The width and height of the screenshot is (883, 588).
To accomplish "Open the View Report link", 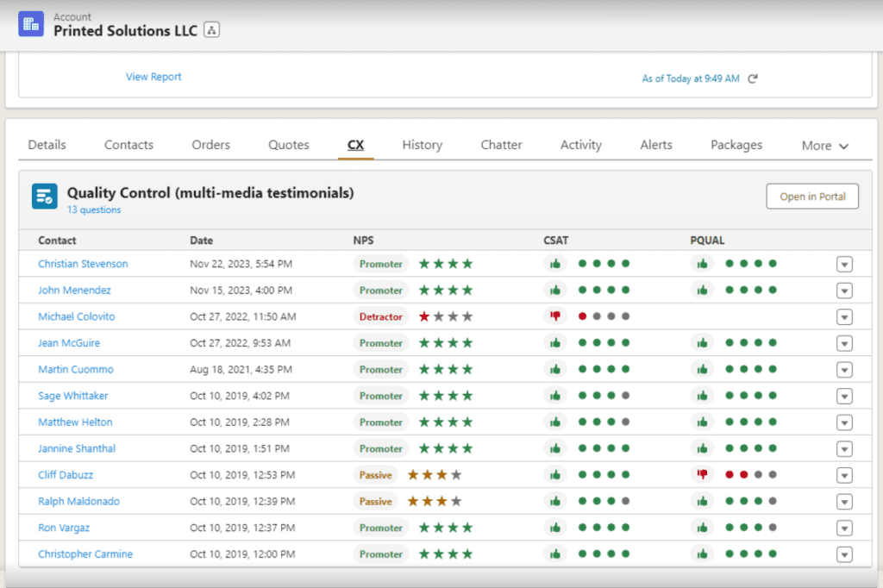I will tap(153, 77).
